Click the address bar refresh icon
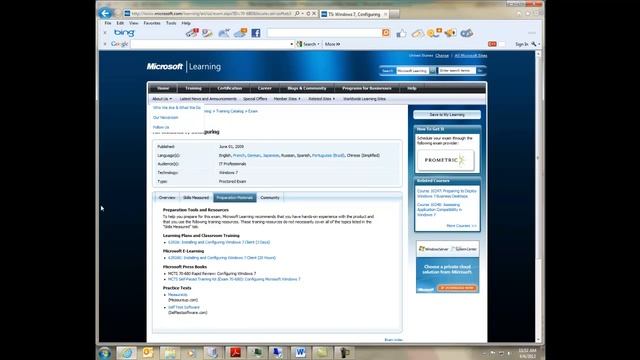640x360 pixels. 308,13
